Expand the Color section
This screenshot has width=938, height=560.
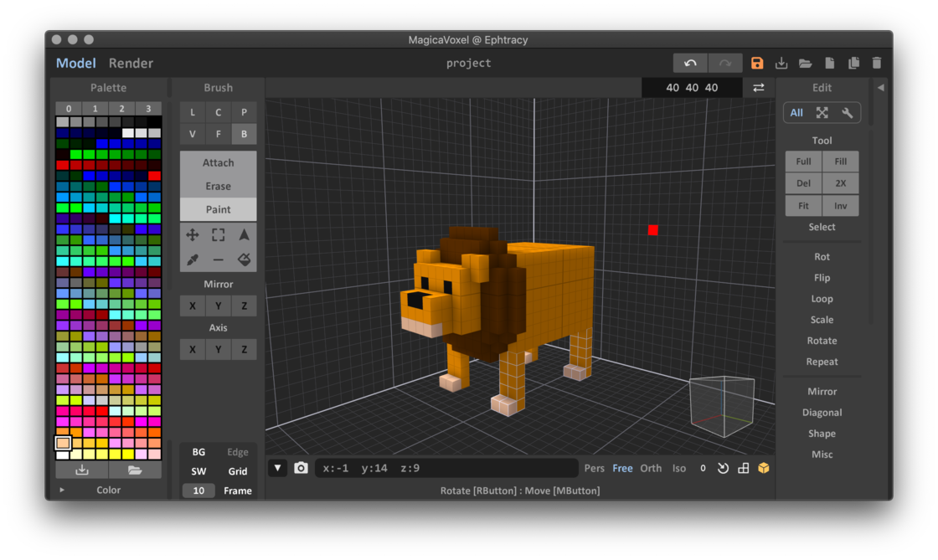(108, 490)
